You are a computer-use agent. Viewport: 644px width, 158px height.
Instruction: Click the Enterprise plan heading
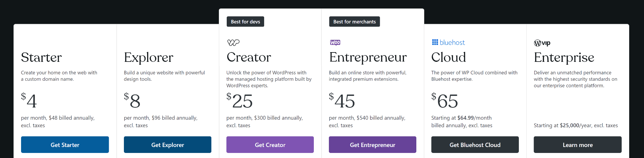564,57
